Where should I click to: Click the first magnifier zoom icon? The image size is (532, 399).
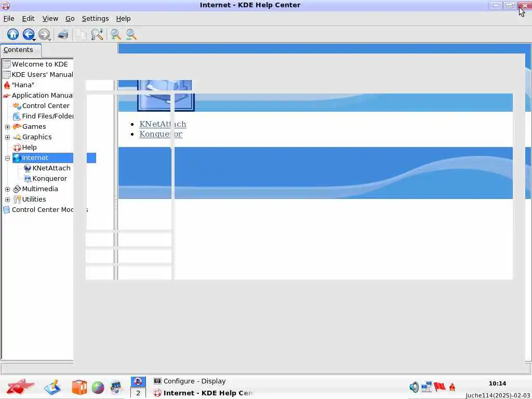116,34
